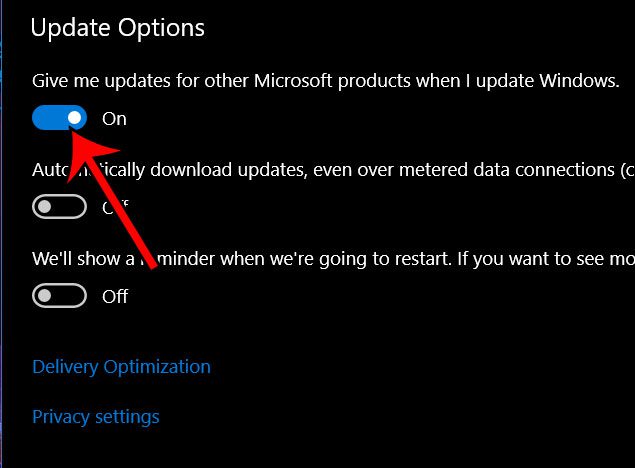Click the "On" label beside the first toggle

click(115, 118)
